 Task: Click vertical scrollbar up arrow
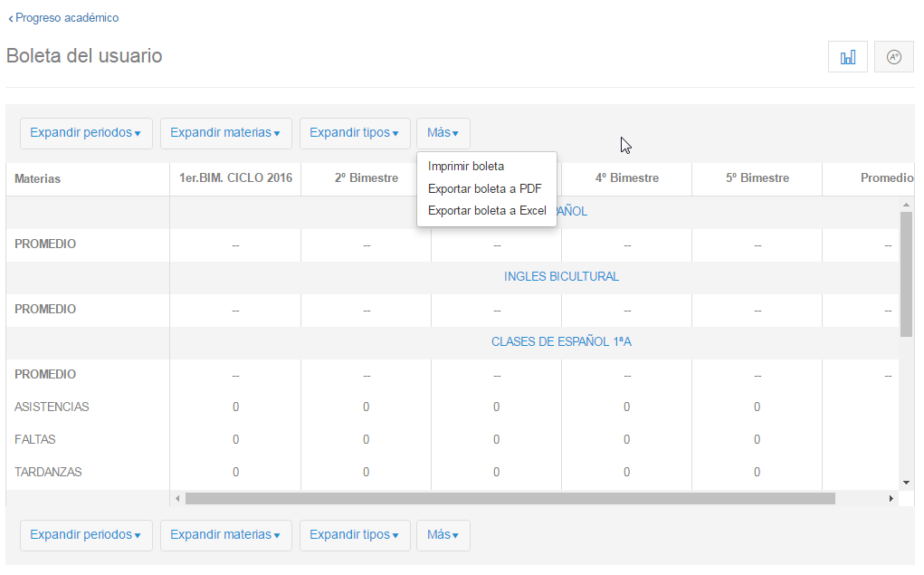(906, 205)
